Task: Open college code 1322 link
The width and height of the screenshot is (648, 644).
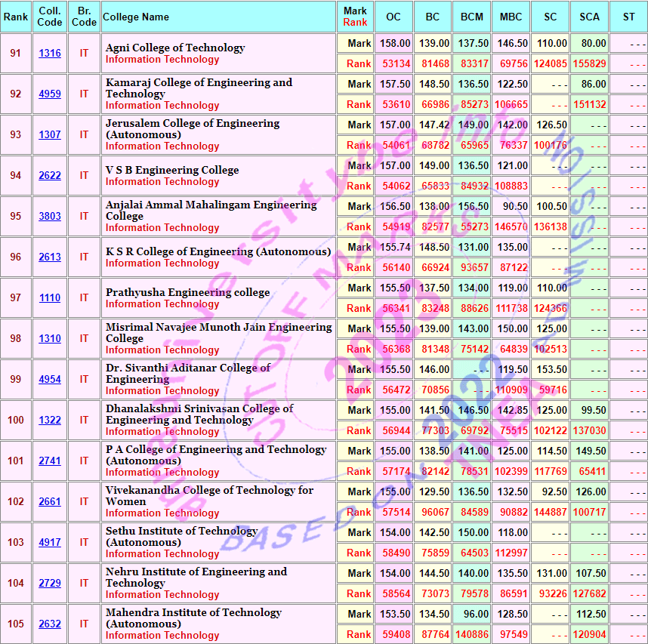Action: click(x=50, y=421)
